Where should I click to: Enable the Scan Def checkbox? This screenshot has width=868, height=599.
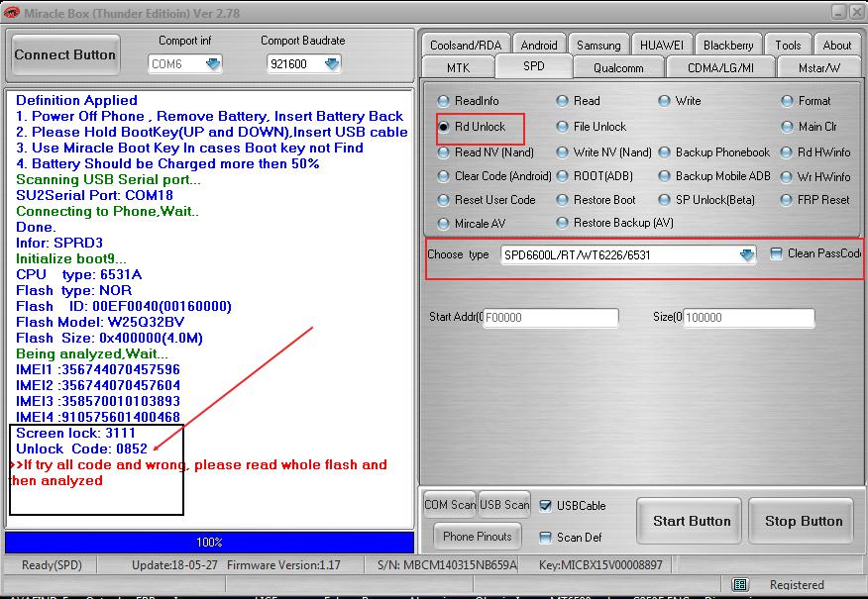[545, 537]
